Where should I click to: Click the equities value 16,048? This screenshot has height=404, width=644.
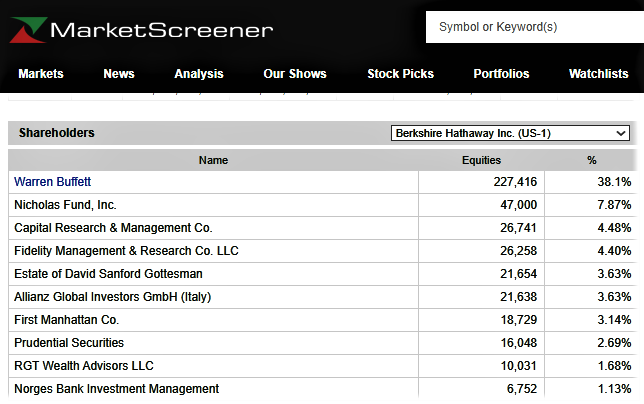[x=518, y=343]
